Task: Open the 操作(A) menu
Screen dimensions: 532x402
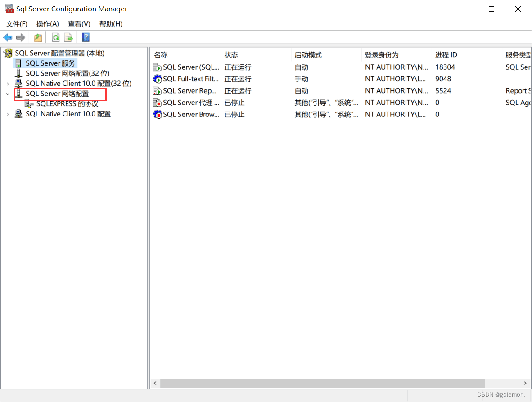Action: point(48,24)
